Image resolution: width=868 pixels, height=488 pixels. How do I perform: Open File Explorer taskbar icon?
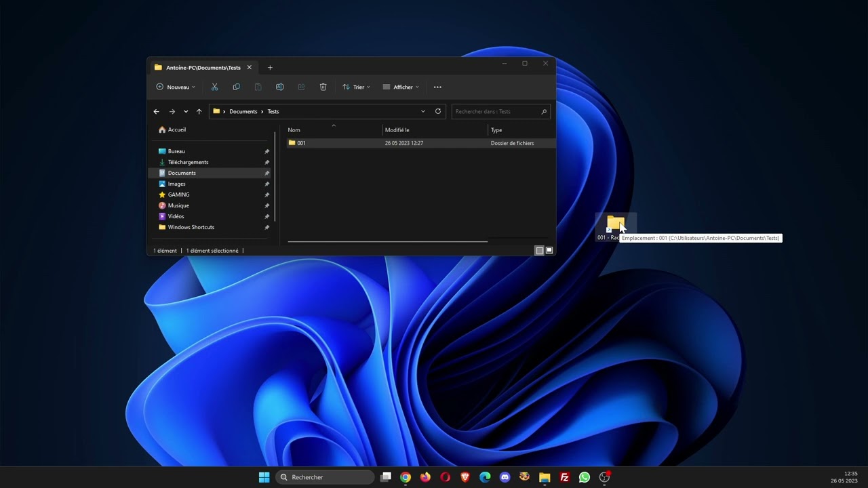(545, 477)
